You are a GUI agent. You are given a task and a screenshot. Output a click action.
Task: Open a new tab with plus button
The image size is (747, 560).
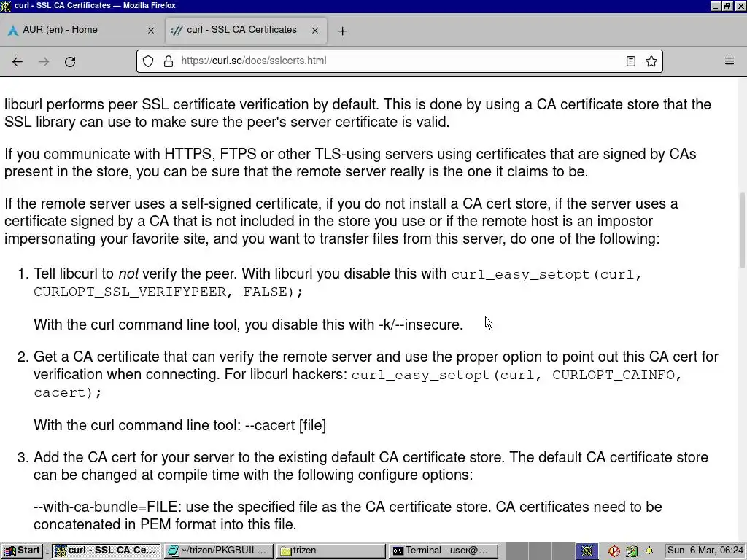pyautogui.click(x=342, y=31)
